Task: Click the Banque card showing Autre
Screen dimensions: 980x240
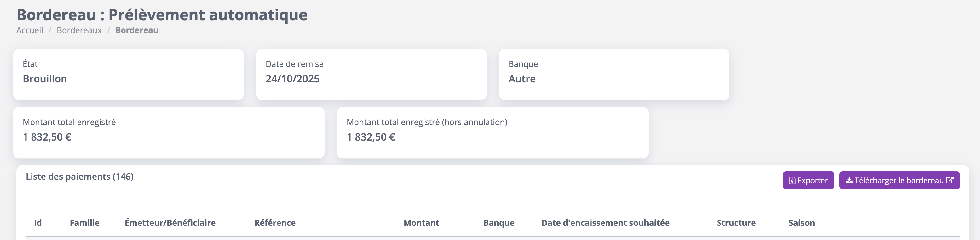Action: point(614,74)
